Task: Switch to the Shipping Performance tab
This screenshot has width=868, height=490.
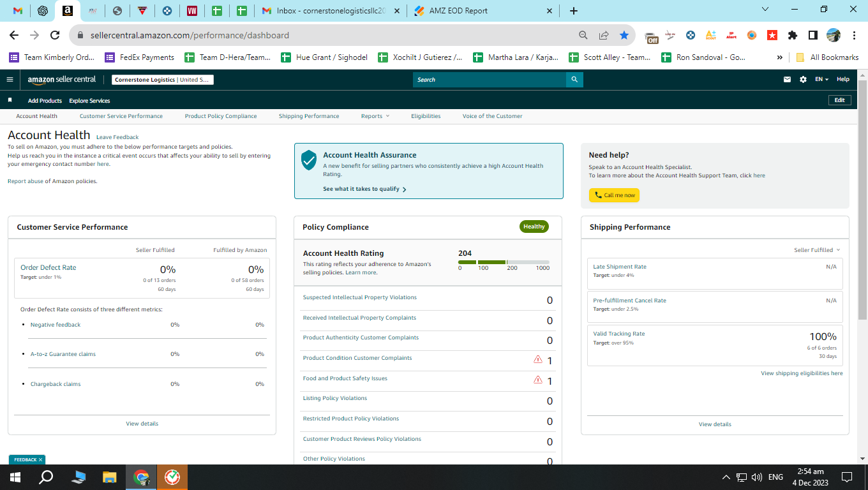Action: point(309,116)
